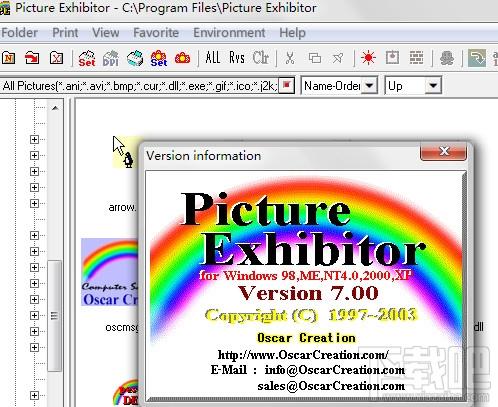Click the Picture Exhibitor title bar icon

[x=5, y=8]
